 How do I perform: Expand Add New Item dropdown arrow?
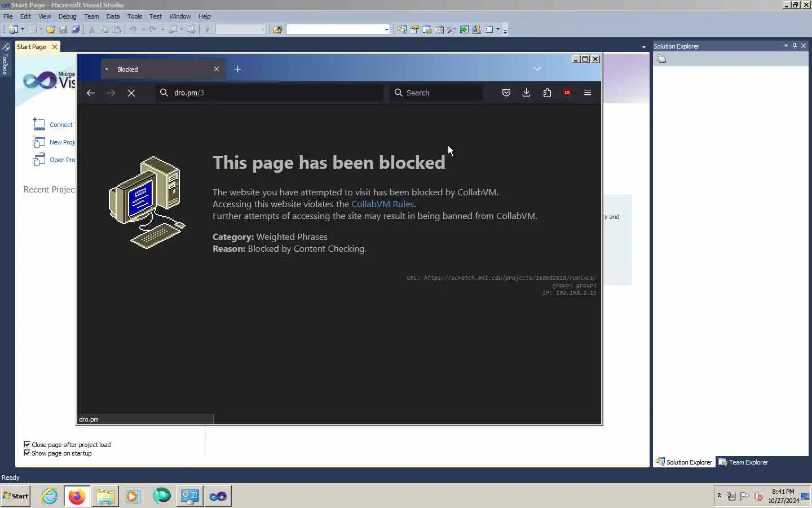41,29
